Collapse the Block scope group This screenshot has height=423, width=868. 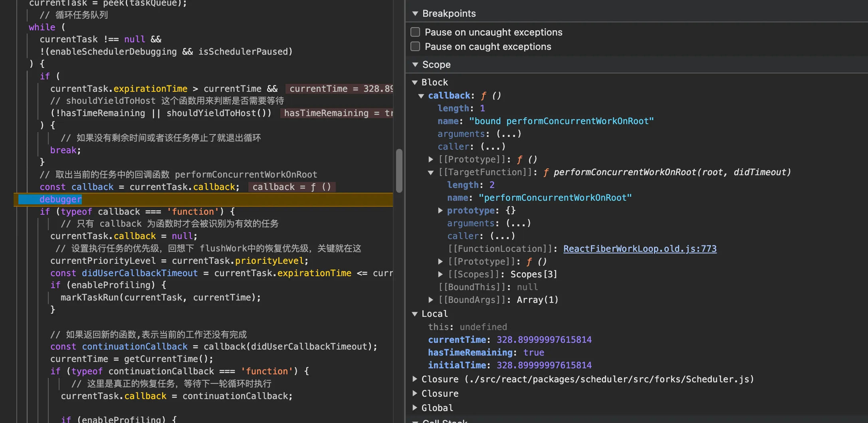415,82
